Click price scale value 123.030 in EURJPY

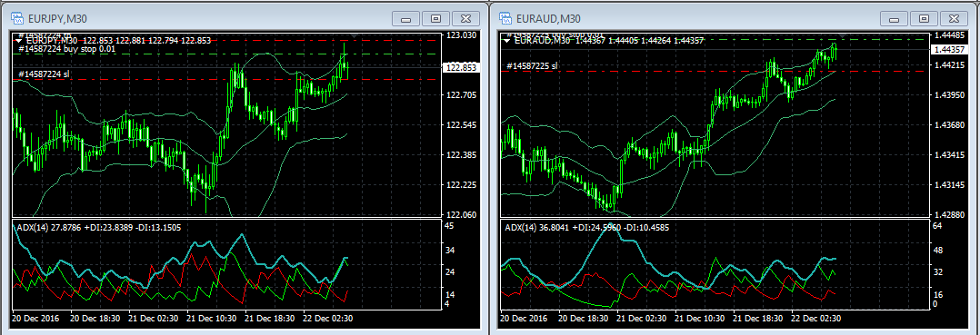tap(462, 35)
